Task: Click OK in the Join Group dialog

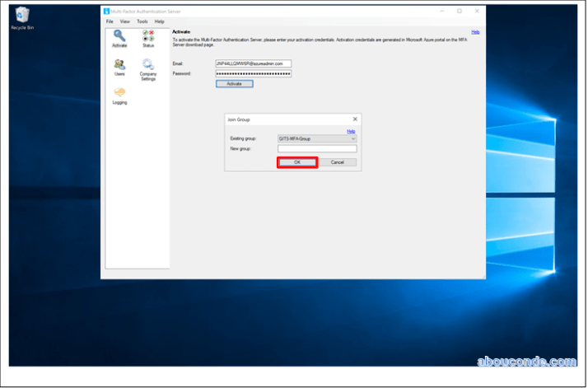Action: click(297, 162)
